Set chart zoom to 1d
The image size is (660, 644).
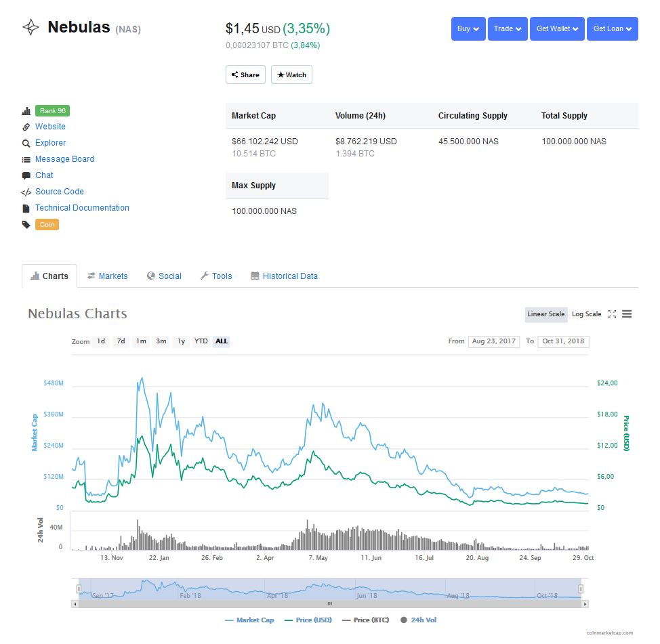point(101,341)
